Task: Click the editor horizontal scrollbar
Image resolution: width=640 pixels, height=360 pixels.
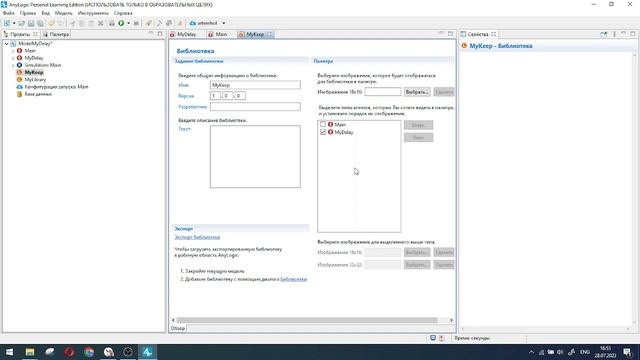Action: [x=307, y=320]
